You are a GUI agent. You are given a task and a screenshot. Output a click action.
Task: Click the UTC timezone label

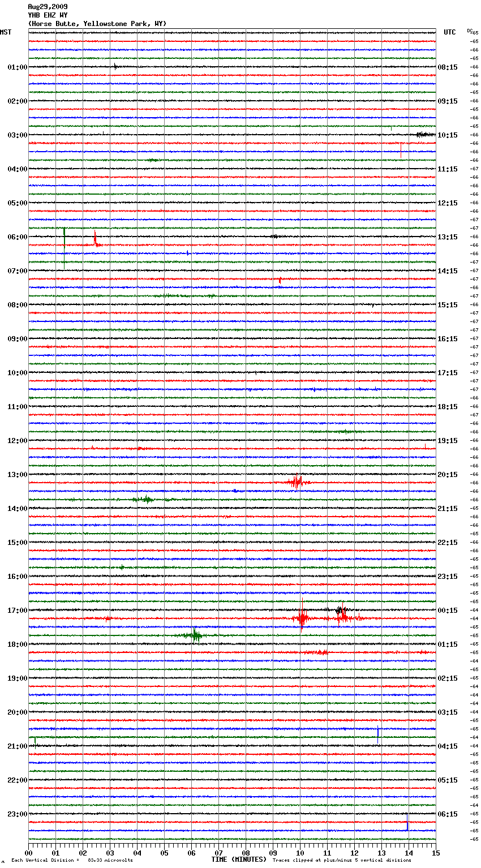coord(449,32)
